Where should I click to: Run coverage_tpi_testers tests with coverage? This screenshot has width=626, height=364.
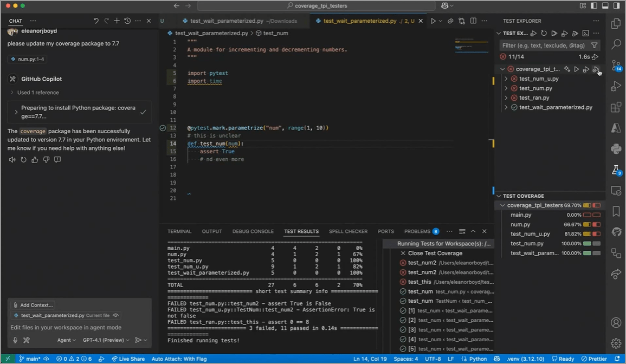point(595,69)
